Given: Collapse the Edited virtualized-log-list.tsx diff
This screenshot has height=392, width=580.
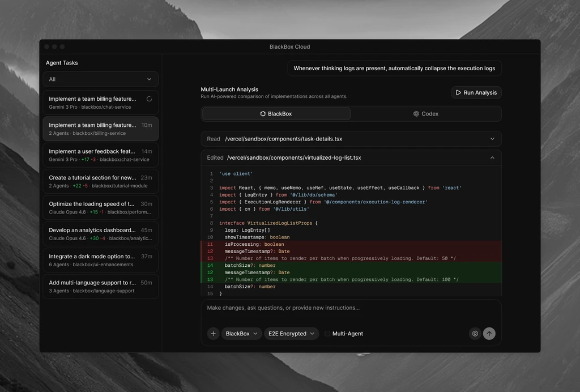Looking at the screenshot, I should [492, 157].
